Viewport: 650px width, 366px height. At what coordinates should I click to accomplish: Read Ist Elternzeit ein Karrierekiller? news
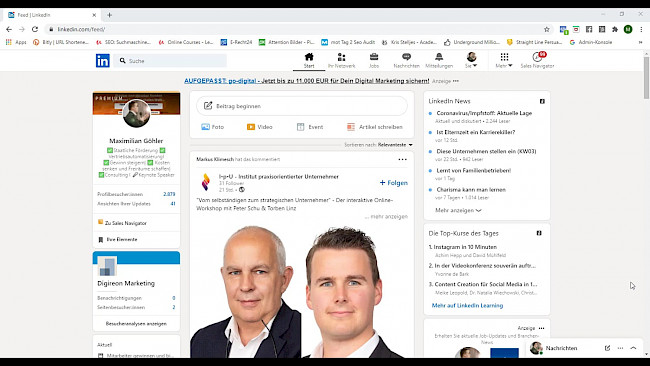coord(476,132)
